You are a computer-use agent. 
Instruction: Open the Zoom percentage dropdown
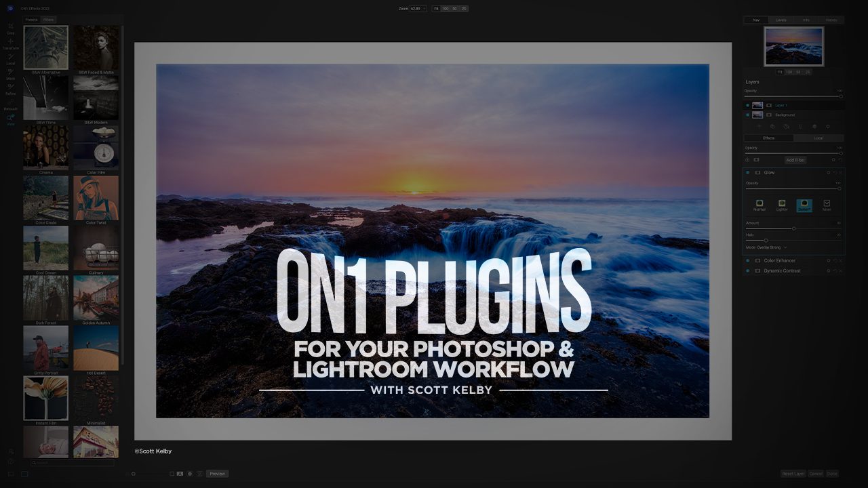pyautogui.click(x=424, y=9)
